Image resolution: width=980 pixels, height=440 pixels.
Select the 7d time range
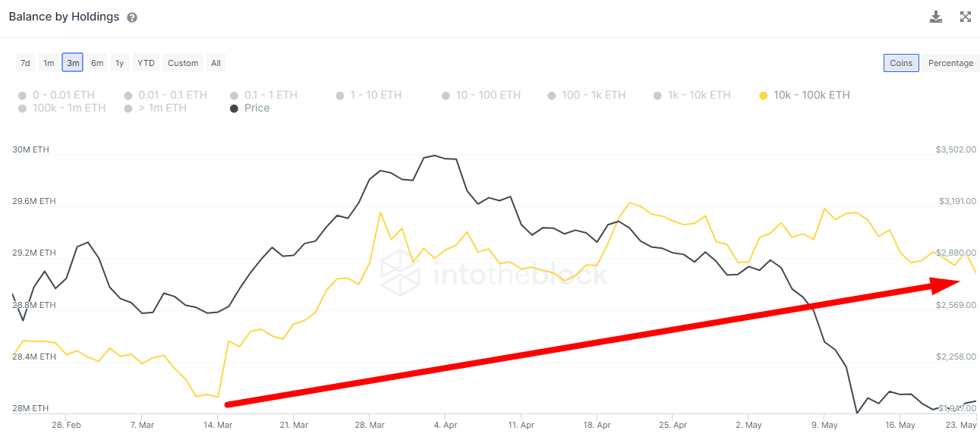[25, 63]
